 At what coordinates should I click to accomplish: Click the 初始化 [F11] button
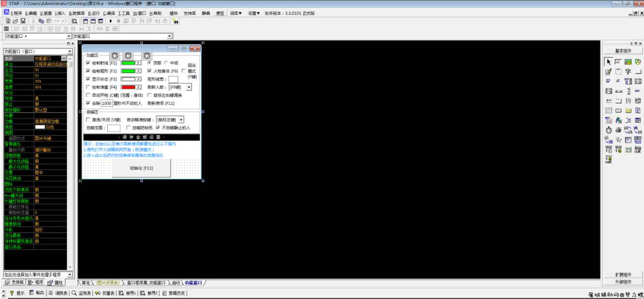[x=141, y=168]
